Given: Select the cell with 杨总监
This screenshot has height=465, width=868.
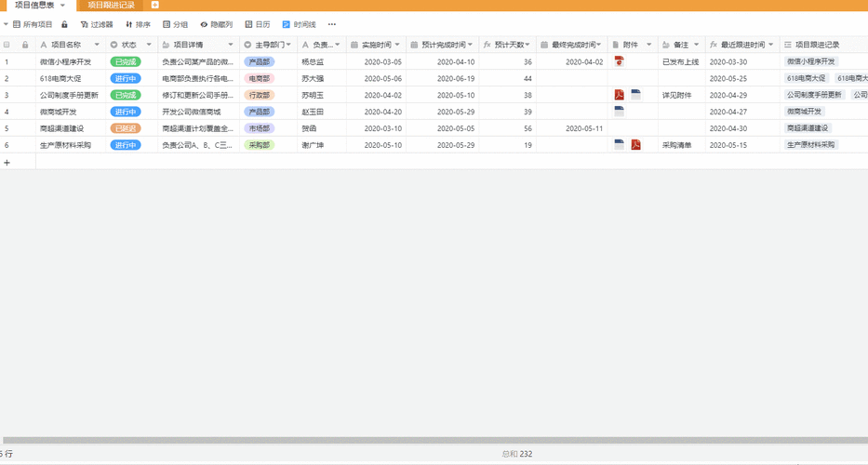Looking at the screenshot, I should click(x=322, y=62).
